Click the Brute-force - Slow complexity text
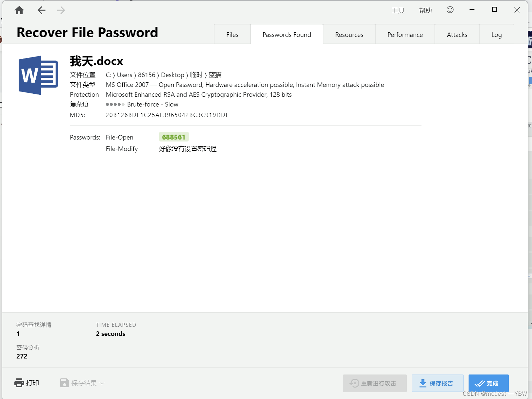Viewport: 532px width, 399px height. (x=153, y=104)
